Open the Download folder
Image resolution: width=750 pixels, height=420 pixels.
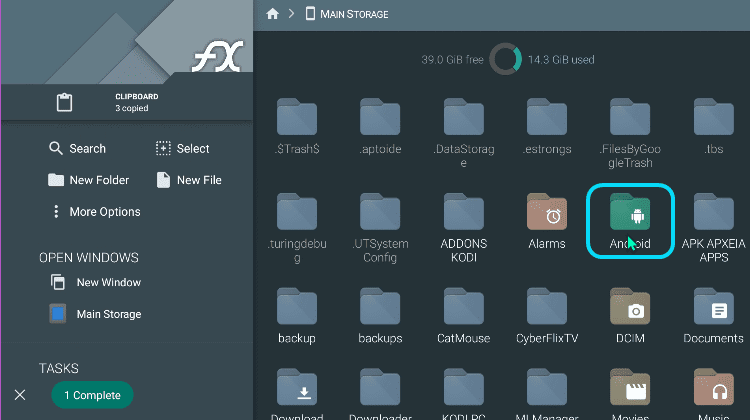coord(297,394)
